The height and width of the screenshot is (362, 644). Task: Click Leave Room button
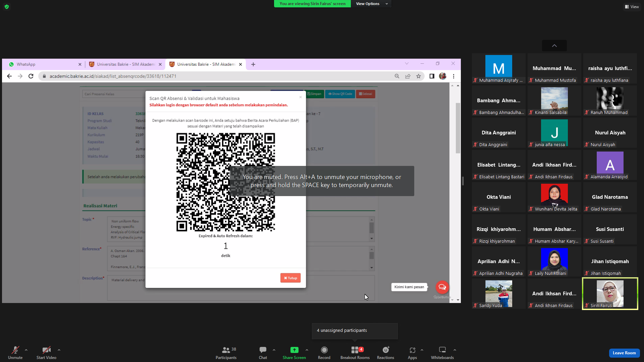click(x=624, y=353)
